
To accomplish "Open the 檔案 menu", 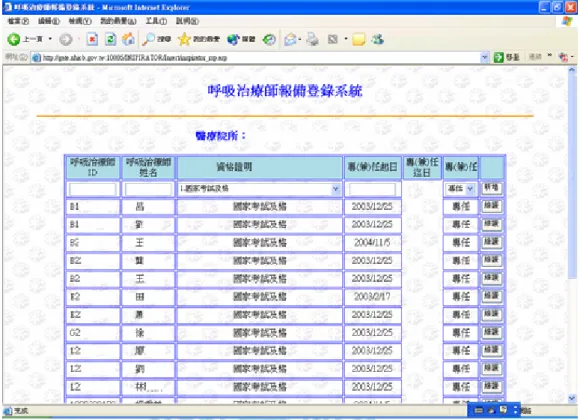I will coord(18,21).
